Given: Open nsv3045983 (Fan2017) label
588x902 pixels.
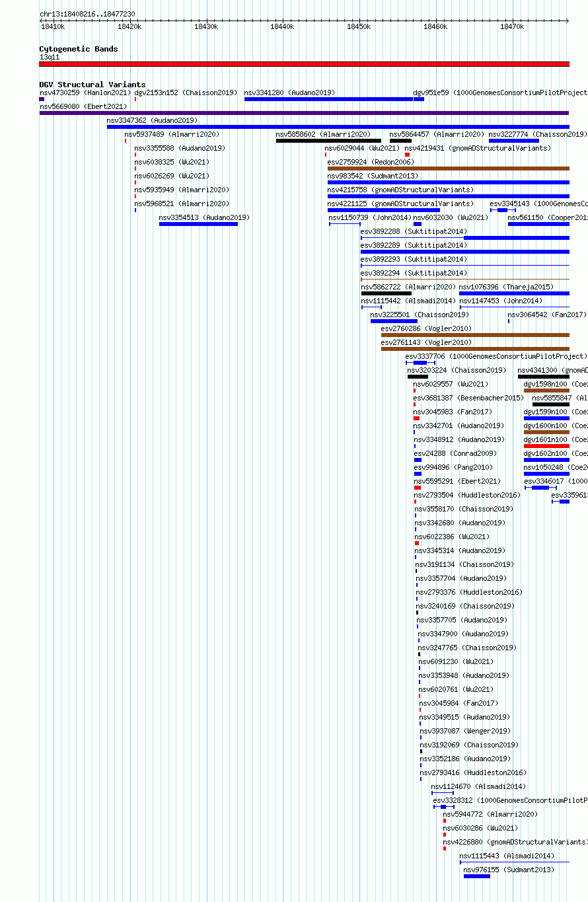Looking at the screenshot, I should (x=453, y=412).
